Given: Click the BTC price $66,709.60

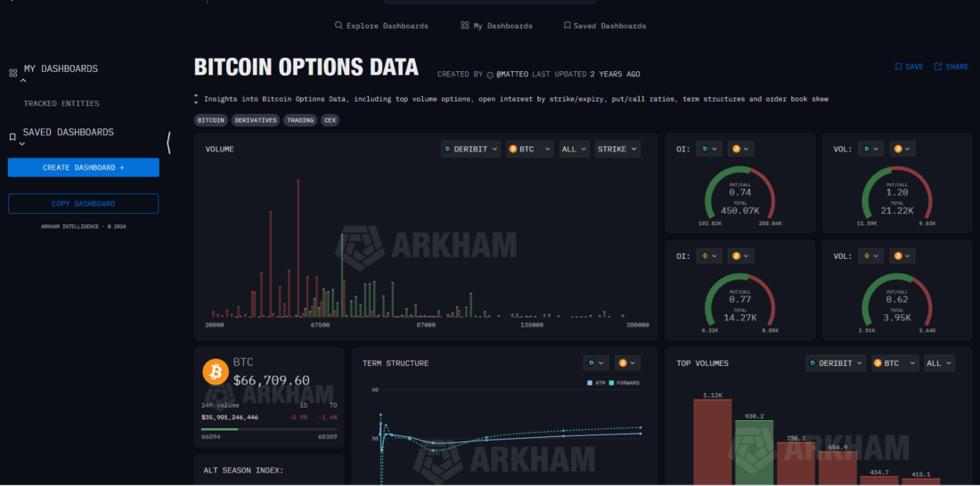Looking at the screenshot, I should (271, 380).
